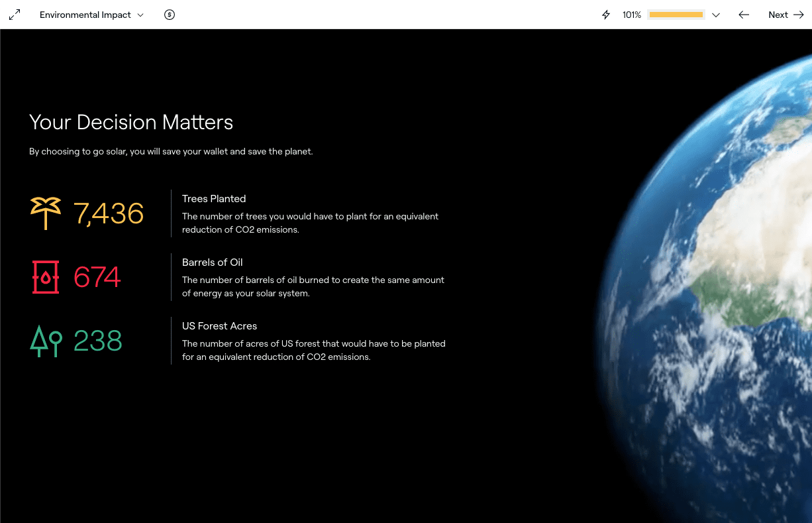Expand the chevron beside the offset bar

pos(716,15)
